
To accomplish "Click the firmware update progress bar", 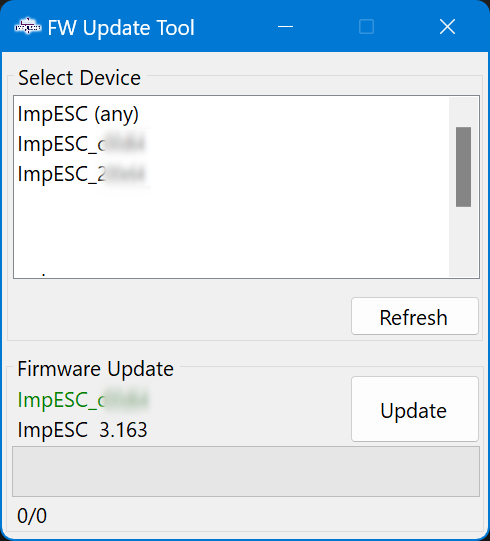I will (x=246, y=472).
